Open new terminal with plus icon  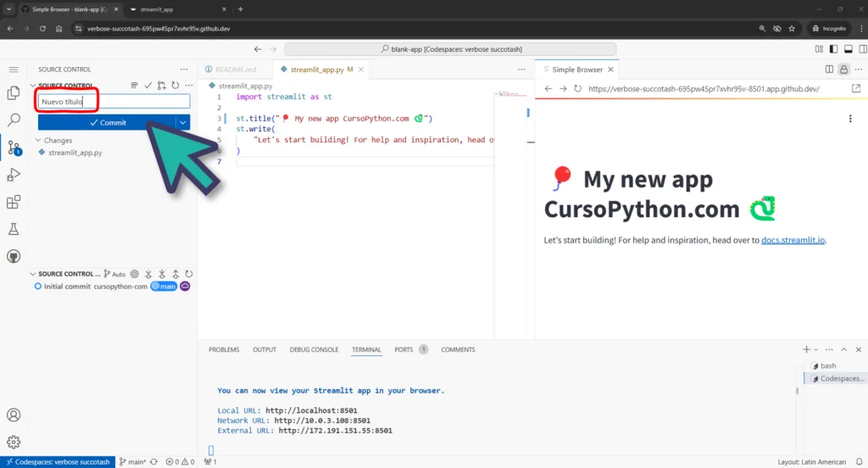[x=806, y=349]
